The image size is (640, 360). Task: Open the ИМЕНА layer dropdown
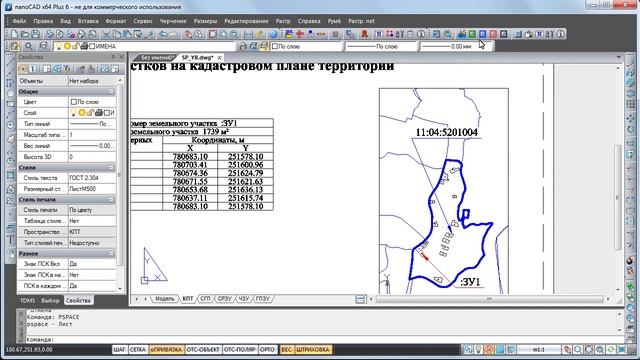[x=145, y=47]
